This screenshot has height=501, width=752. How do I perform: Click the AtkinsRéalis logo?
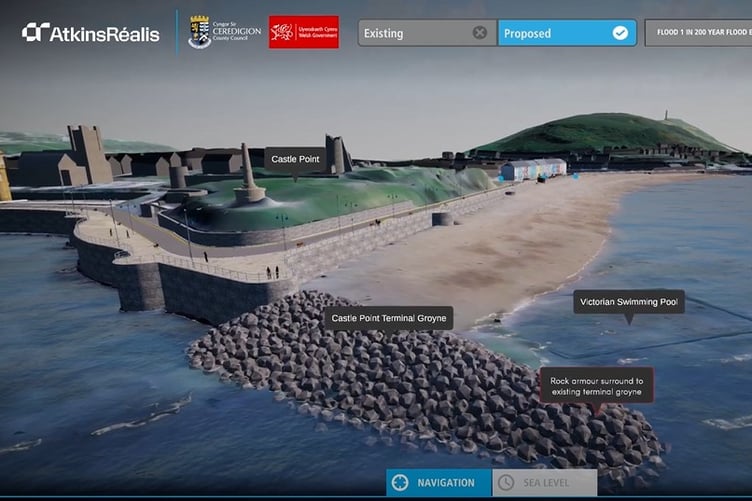click(x=90, y=33)
